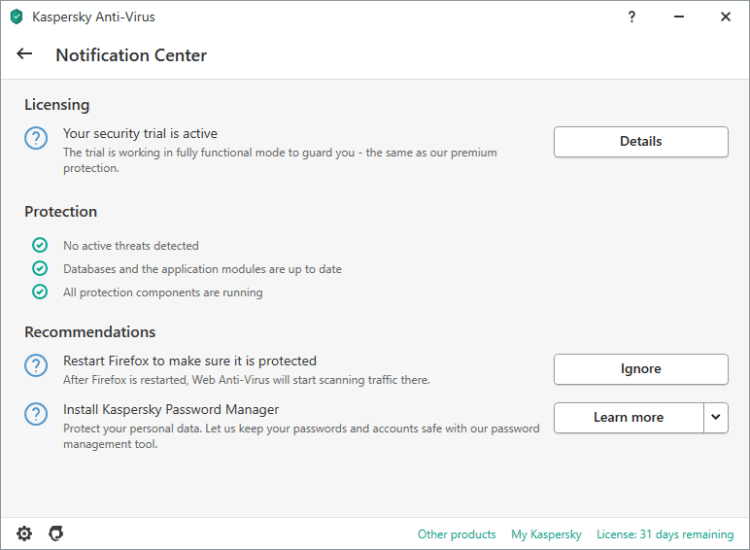This screenshot has height=550, width=750.
Task: Open the Other products link
Action: pyautogui.click(x=457, y=534)
